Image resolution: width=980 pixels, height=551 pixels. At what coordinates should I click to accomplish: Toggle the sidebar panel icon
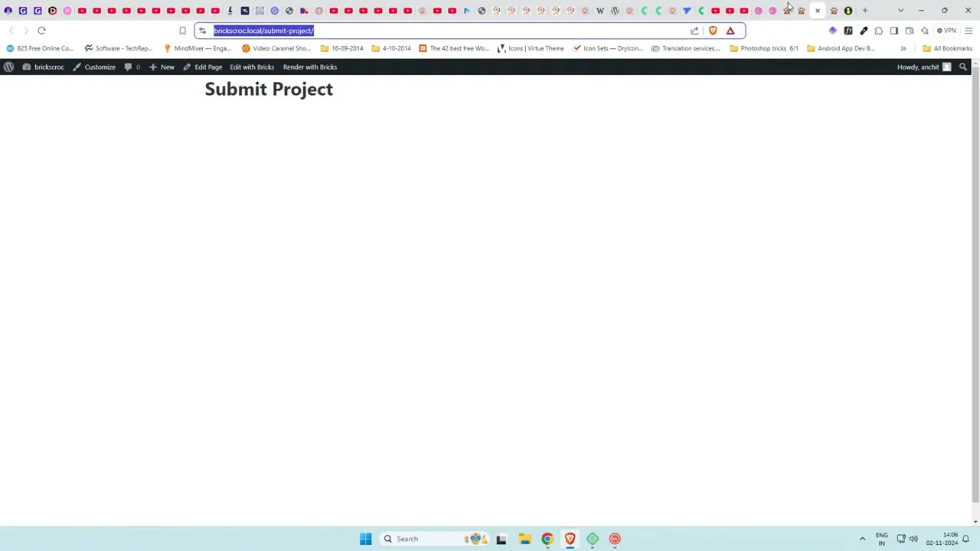tap(894, 31)
